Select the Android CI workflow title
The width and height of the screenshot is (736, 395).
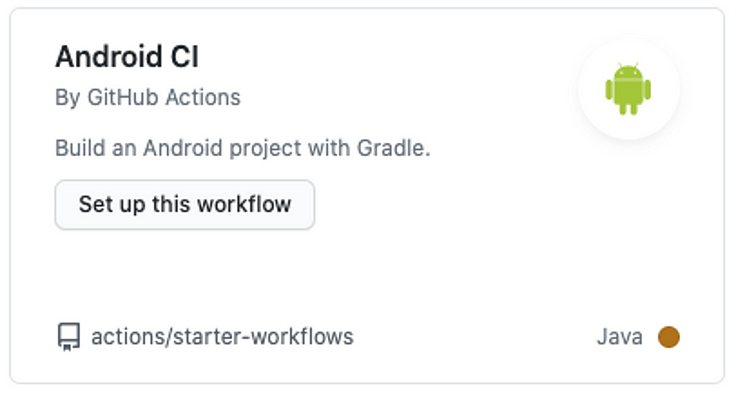click(x=127, y=57)
